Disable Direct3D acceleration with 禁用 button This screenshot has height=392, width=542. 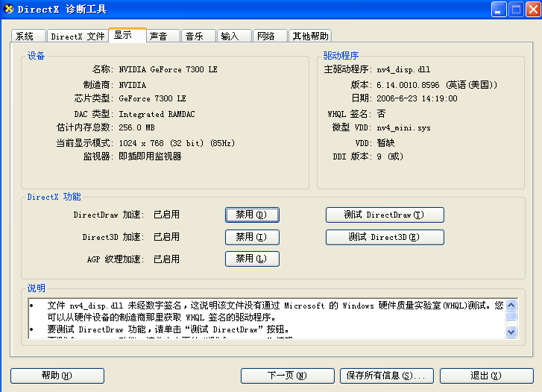pyautogui.click(x=252, y=237)
